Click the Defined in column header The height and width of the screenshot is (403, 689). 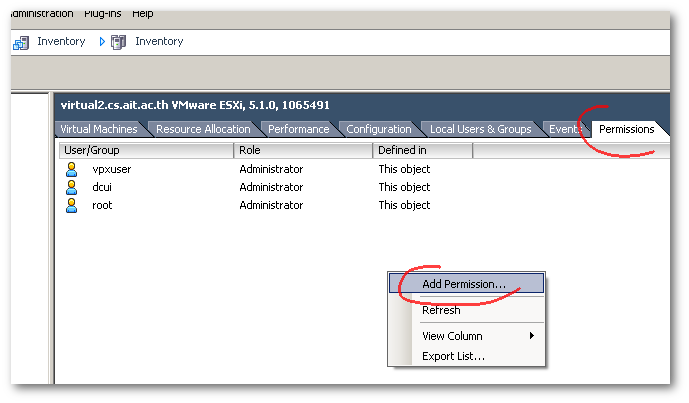click(x=422, y=150)
